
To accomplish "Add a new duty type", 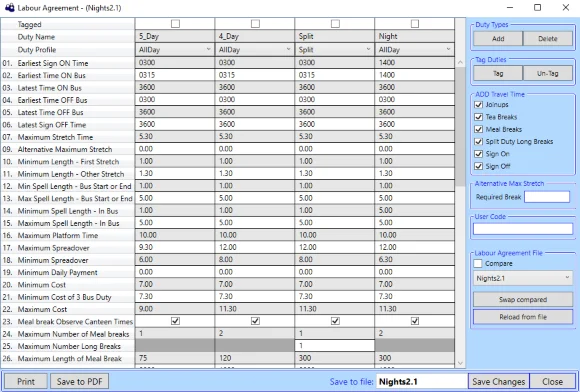I will pos(498,38).
